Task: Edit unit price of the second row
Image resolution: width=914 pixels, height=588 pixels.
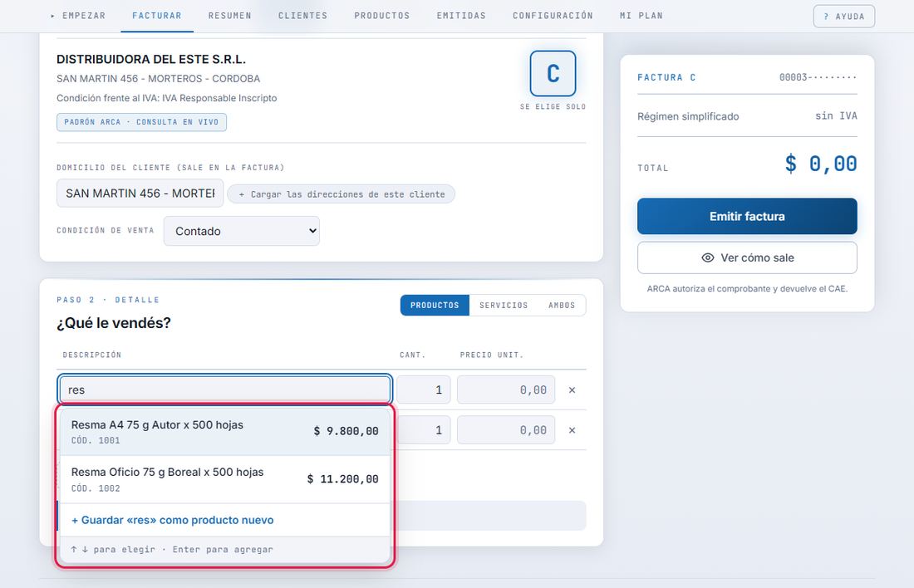Action: [506, 430]
